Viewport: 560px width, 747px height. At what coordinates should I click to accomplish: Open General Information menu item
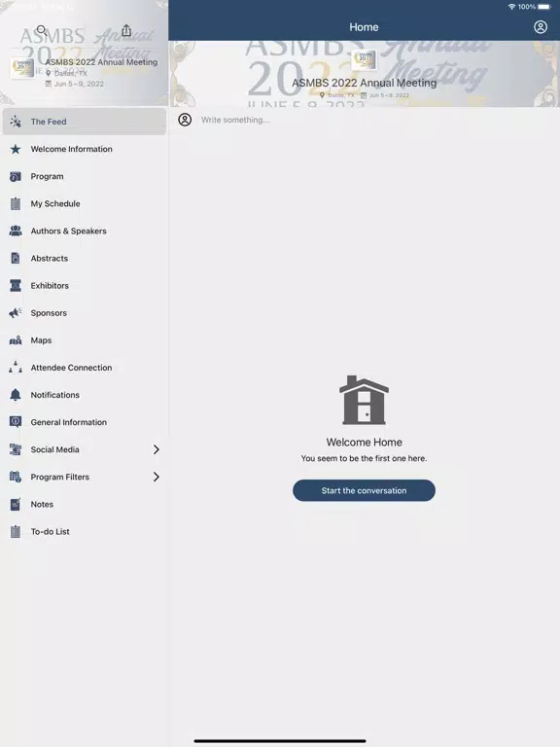coord(85,422)
